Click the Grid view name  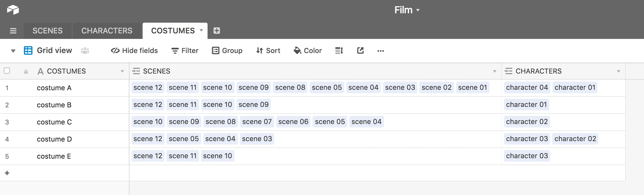click(x=54, y=50)
